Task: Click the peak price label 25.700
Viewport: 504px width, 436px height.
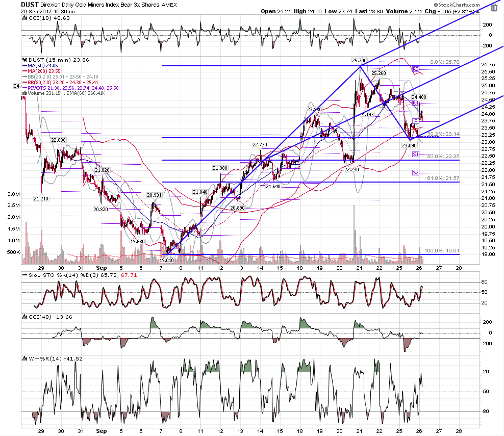Action: [359, 60]
